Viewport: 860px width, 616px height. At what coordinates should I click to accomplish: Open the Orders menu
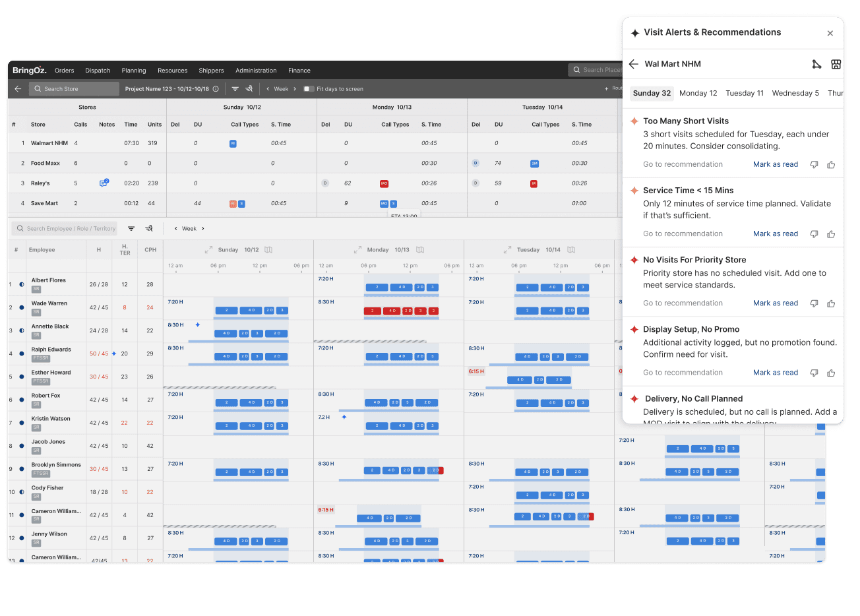pyautogui.click(x=65, y=71)
